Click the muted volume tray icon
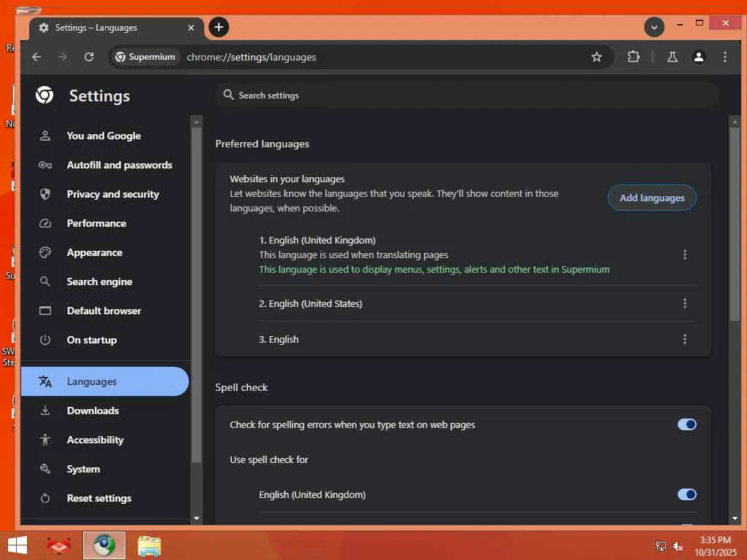 pyautogui.click(x=677, y=546)
